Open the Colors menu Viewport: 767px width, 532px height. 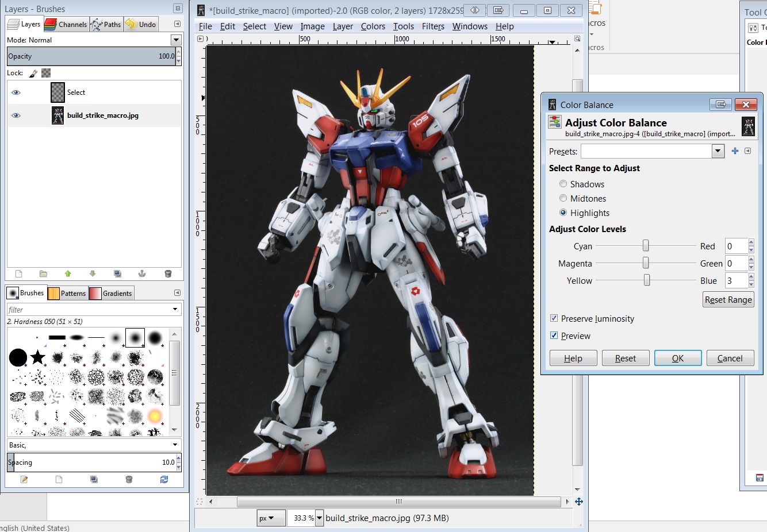coord(373,26)
